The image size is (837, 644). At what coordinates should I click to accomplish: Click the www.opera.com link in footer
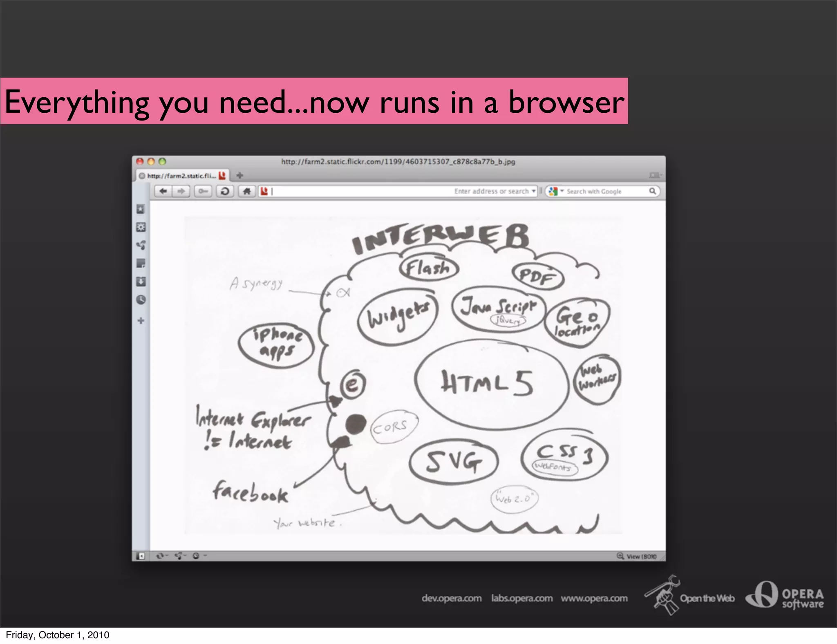594,598
